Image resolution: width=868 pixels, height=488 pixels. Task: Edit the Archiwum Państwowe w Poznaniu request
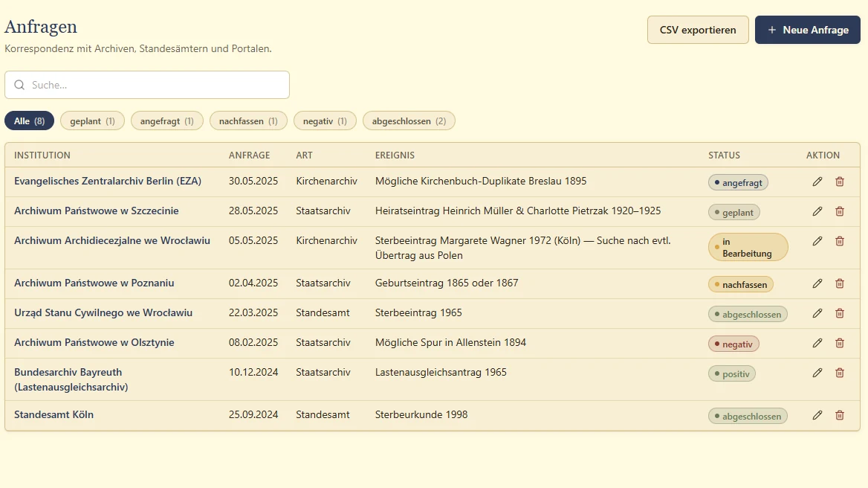point(817,283)
